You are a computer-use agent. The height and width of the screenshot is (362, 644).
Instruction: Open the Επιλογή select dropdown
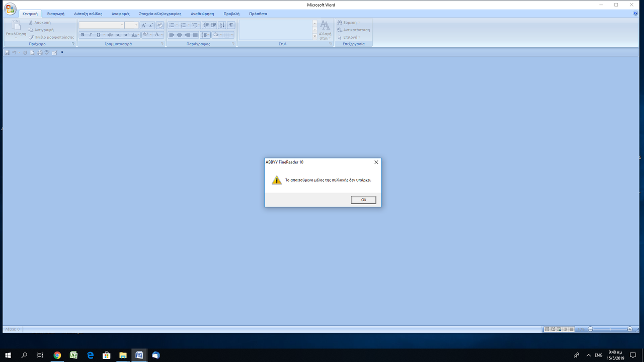click(x=348, y=37)
